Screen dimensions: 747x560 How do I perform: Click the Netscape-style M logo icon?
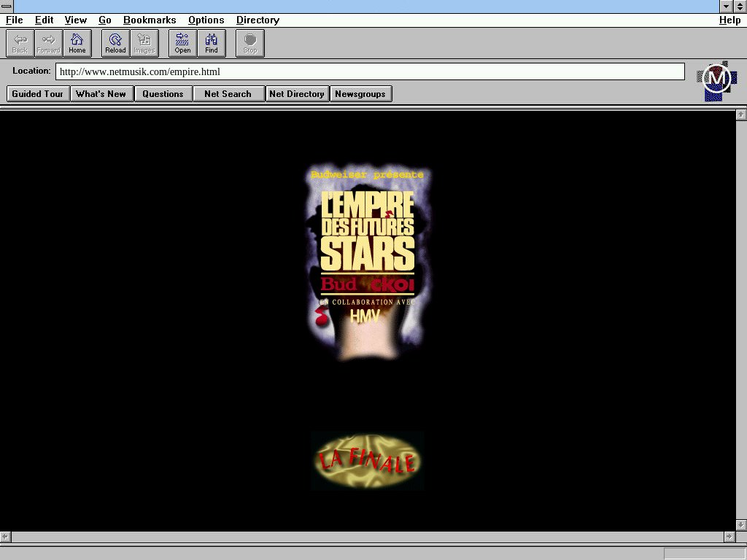coord(716,80)
